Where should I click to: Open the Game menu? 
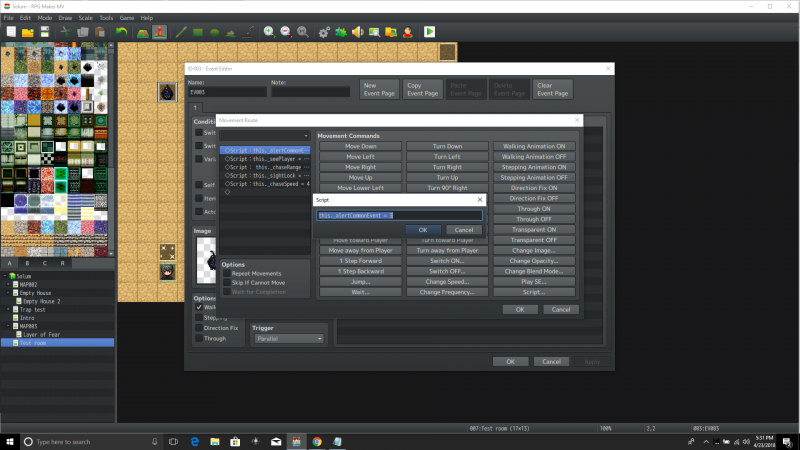tap(127, 18)
